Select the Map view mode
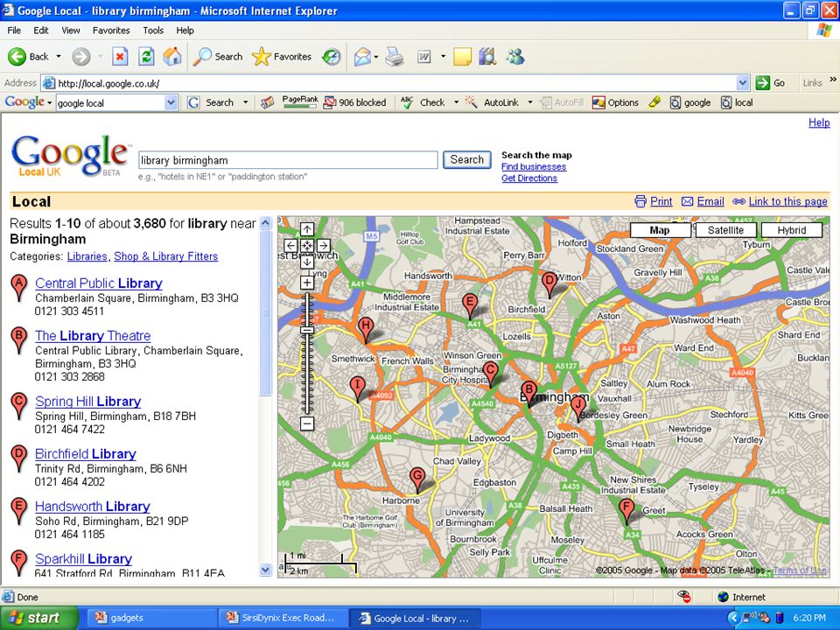This screenshot has height=630, width=840. 660,230
